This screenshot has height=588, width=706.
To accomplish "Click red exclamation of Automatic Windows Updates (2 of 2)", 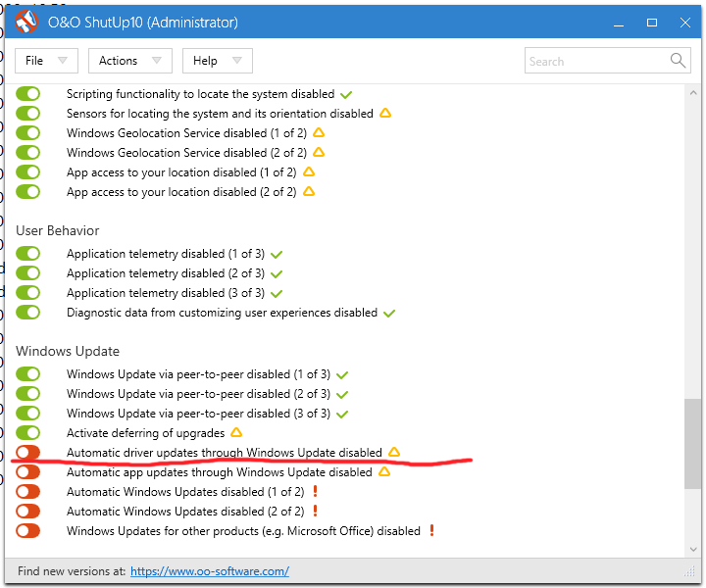I will click(x=315, y=511).
